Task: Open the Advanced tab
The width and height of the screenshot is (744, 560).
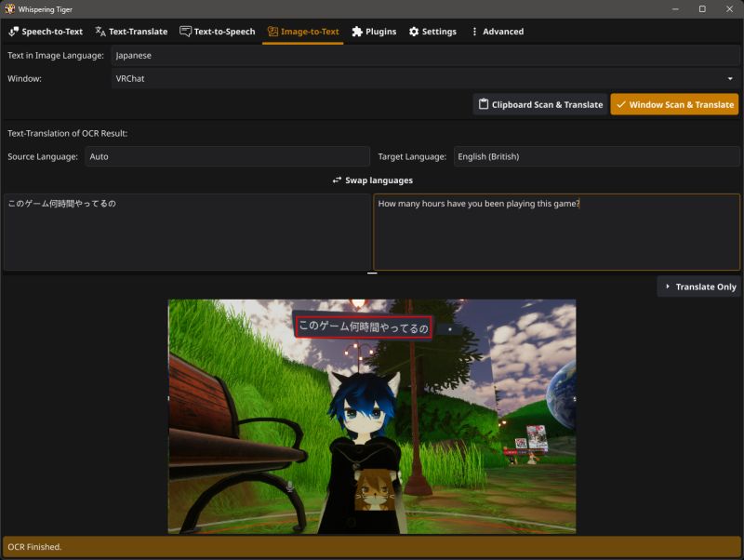Action: [498, 32]
